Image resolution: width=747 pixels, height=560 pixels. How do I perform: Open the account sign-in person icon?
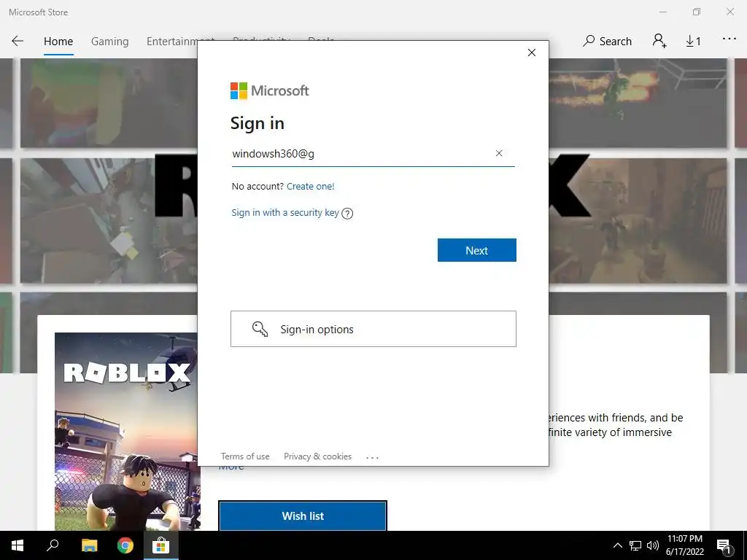point(659,41)
